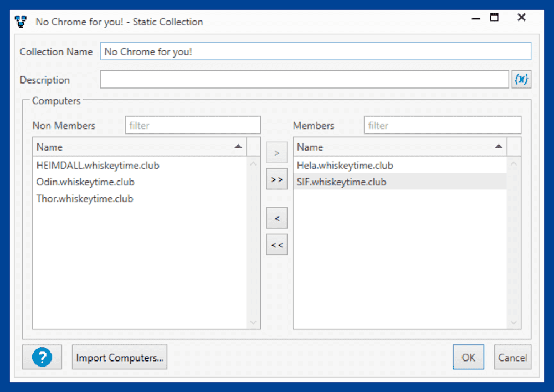Open help with the question mark icon
554x392 pixels.
click(x=42, y=357)
